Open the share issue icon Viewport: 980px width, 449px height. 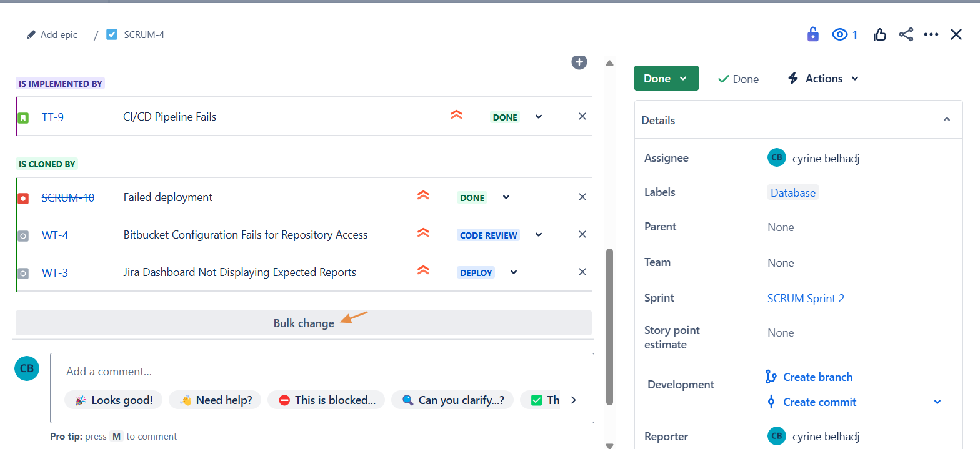click(906, 34)
